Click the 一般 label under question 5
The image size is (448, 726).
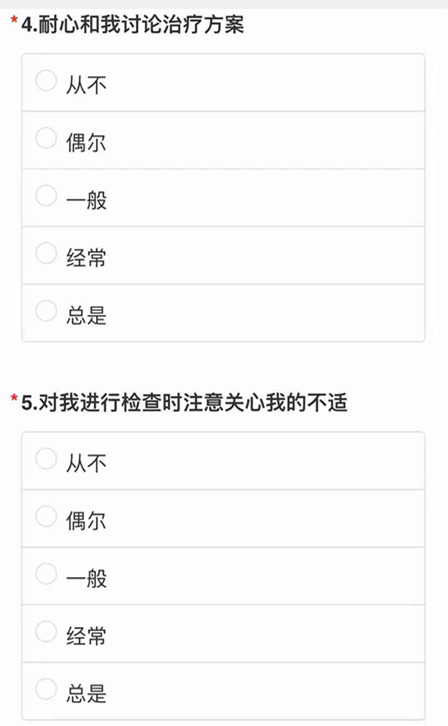click(x=86, y=578)
